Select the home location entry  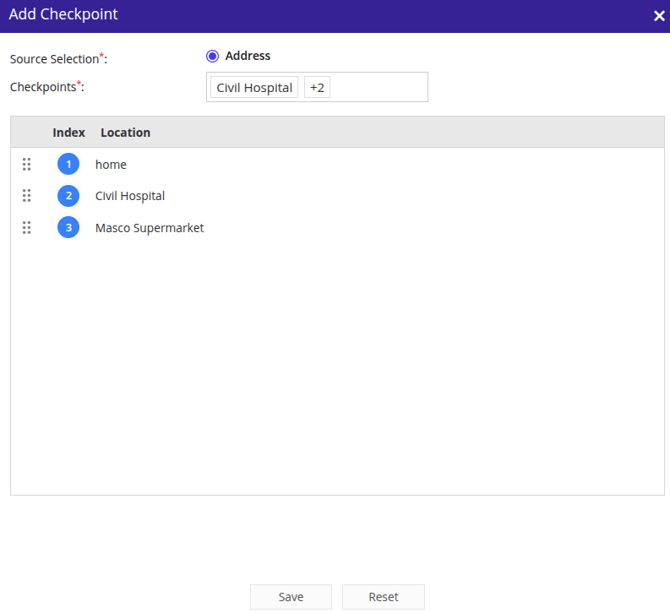click(x=111, y=164)
